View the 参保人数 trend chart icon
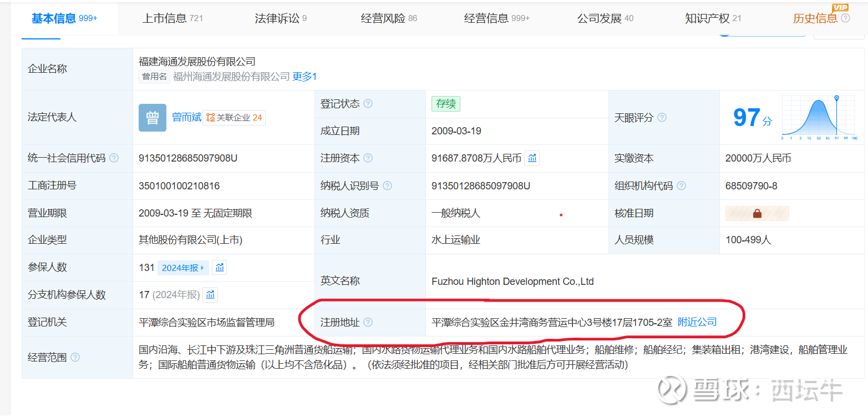Image resolution: width=868 pixels, height=417 pixels. pos(220,268)
